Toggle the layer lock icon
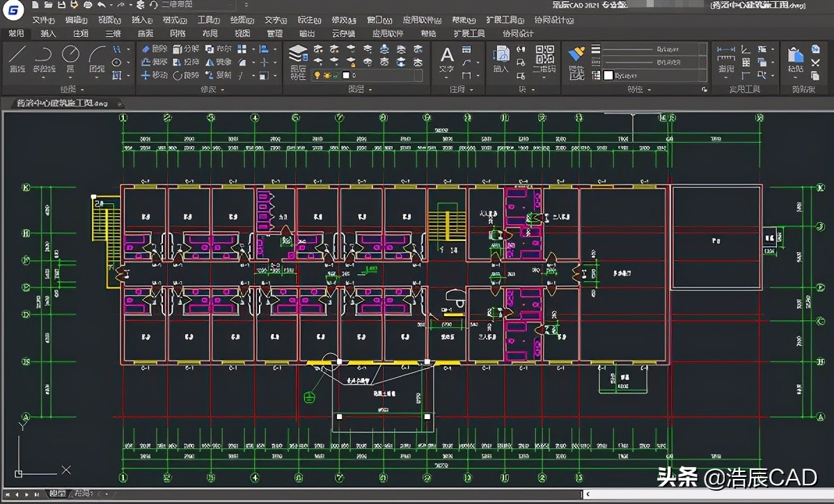The width and height of the screenshot is (834, 504). pyautogui.click(x=336, y=75)
